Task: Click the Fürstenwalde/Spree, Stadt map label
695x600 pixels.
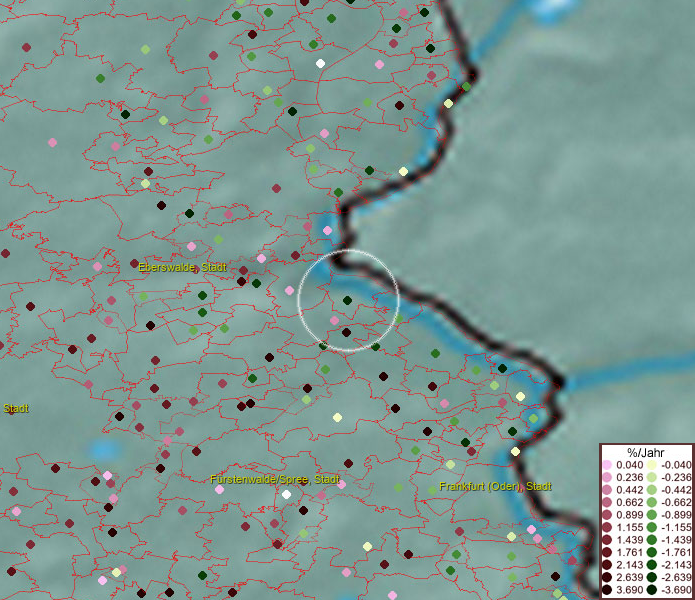Action: pyautogui.click(x=275, y=479)
